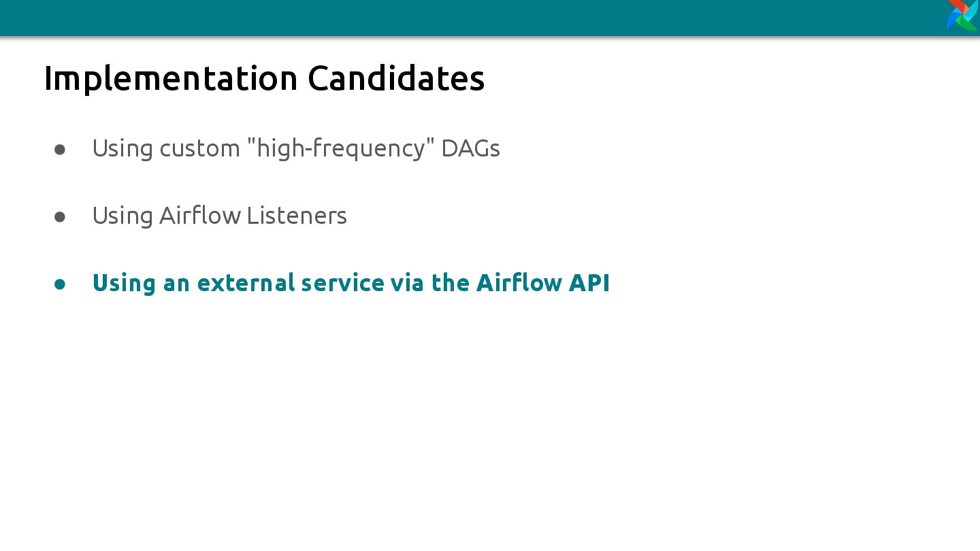
Task: Click the word "Listeners" in second bullet
Action: pos(297,216)
